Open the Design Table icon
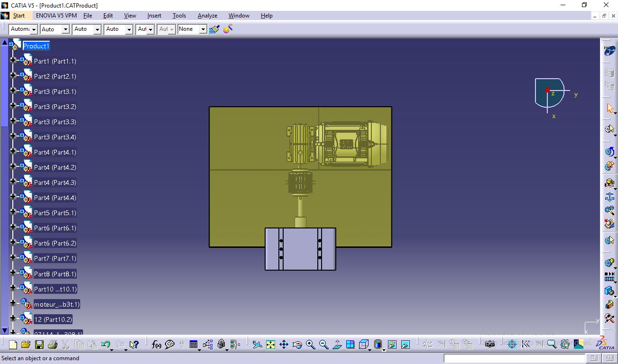The height and width of the screenshot is (364, 618). pyautogui.click(x=194, y=345)
